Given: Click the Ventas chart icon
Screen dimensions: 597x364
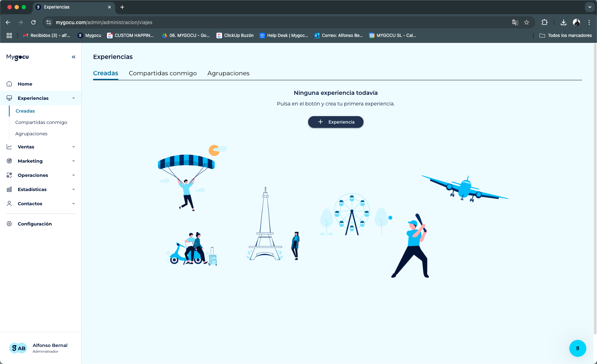Looking at the screenshot, I should (9, 147).
